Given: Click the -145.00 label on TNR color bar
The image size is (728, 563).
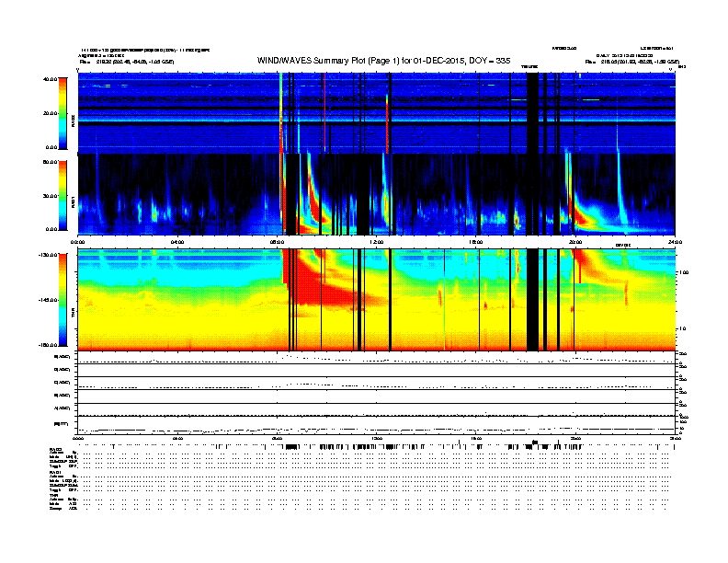Looking at the screenshot, I should coord(48,300).
